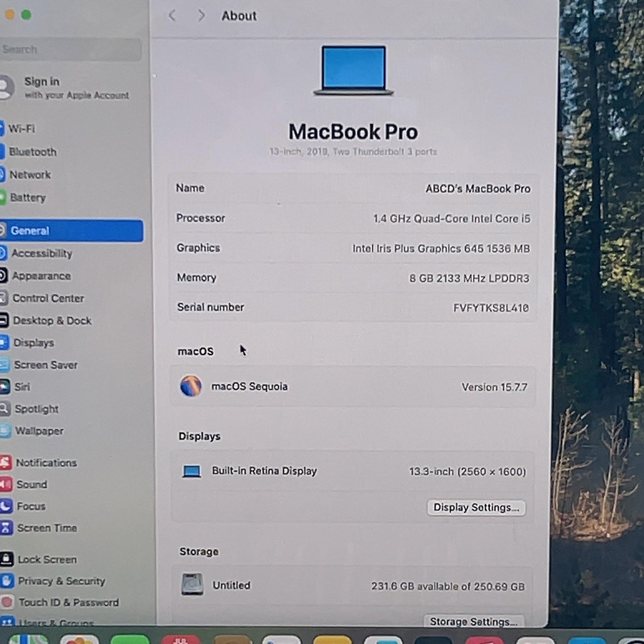Select Screen Saver in sidebar
Image resolution: width=644 pixels, height=644 pixels.
pos(46,365)
